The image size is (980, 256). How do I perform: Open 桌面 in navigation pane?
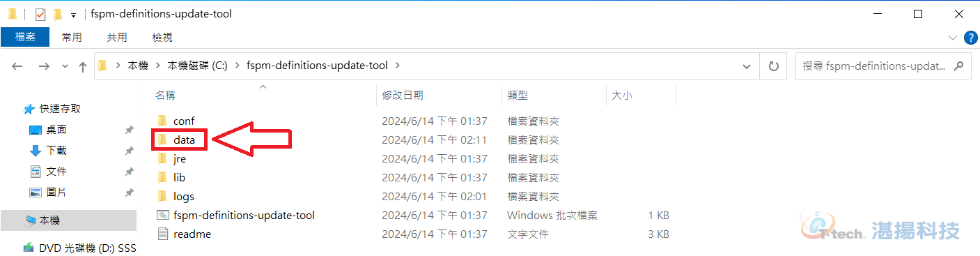(x=56, y=129)
